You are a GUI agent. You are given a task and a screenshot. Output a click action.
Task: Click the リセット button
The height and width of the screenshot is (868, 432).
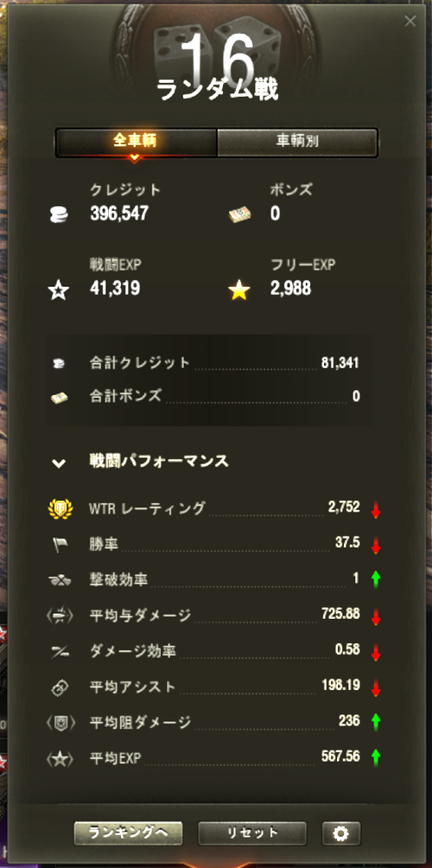click(252, 833)
